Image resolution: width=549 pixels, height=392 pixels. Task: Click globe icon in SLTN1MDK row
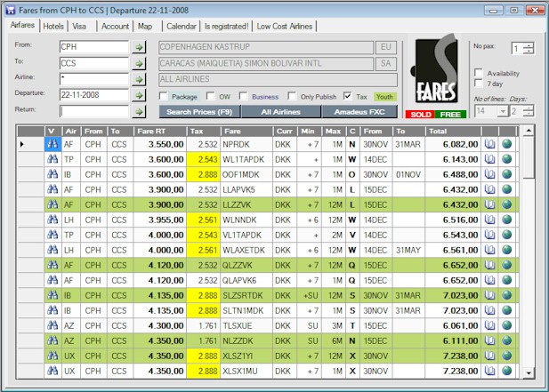(506, 310)
